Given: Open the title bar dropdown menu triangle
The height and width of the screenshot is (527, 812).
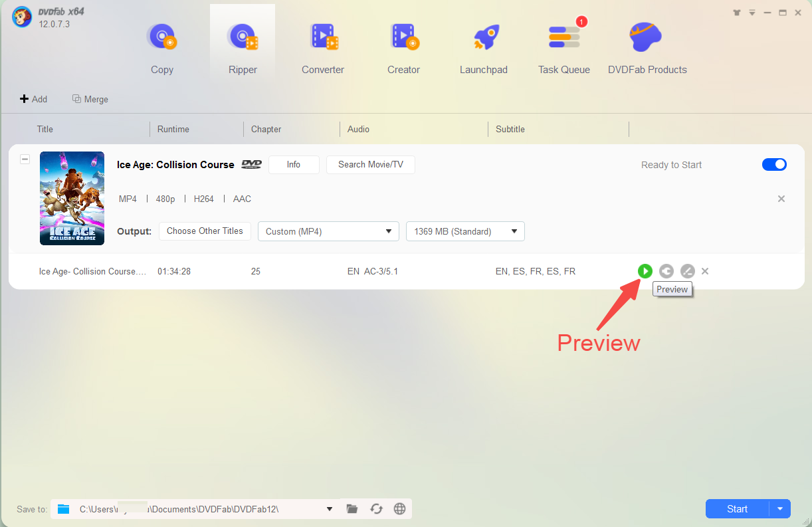Looking at the screenshot, I should click(752, 13).
